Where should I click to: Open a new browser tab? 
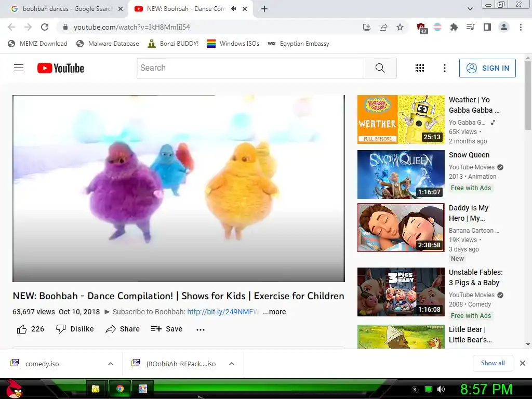point(264,9)
